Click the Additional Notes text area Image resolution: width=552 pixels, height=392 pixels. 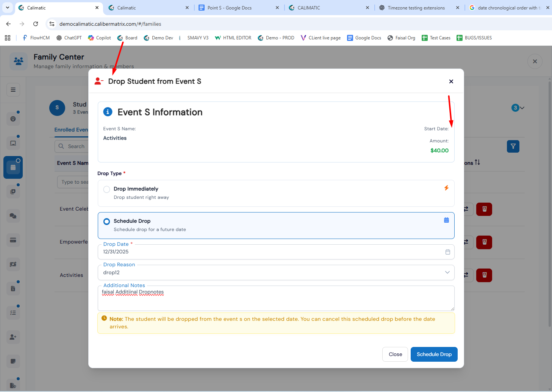pyautogui.click(x=276, y=298)
